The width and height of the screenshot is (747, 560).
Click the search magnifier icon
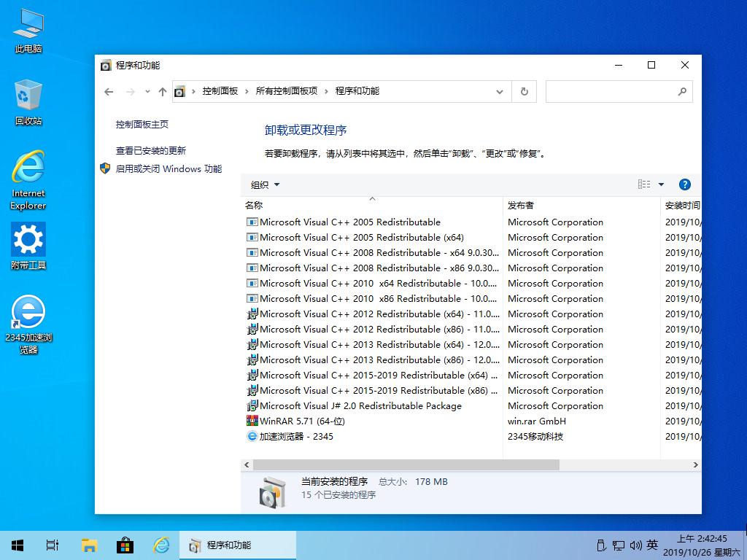(x=682, y=91)
